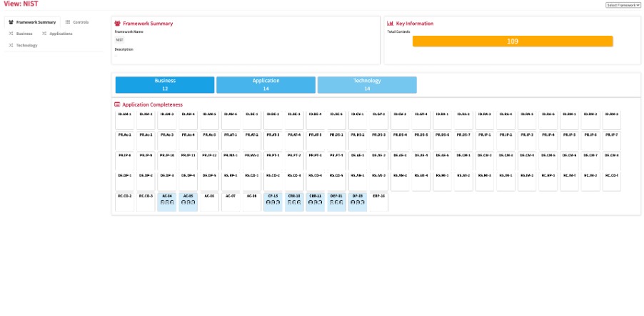
Task: Click the Key Information bar chart icon
Action: pyautogui.click(x=390, y=24)
